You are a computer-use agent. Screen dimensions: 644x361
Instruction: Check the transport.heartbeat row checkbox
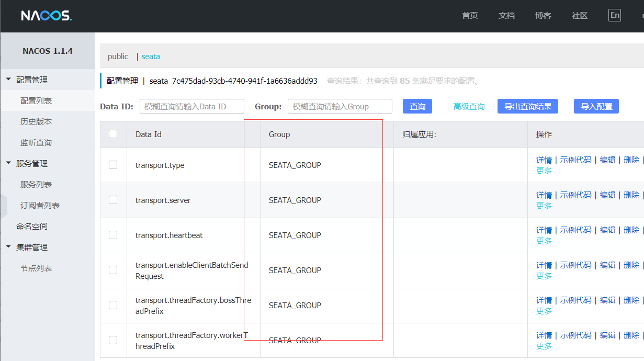(113, 235)
